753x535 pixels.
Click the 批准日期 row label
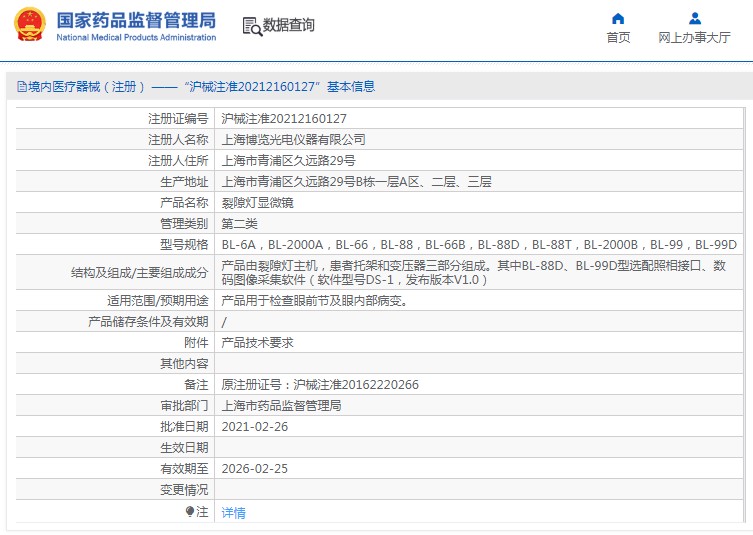point(184,427)
